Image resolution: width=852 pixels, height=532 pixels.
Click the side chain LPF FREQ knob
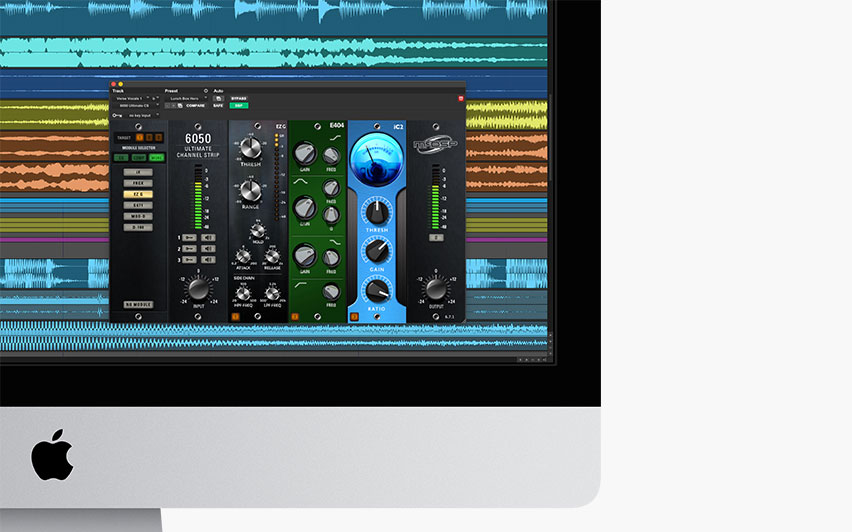pos(272,293)
